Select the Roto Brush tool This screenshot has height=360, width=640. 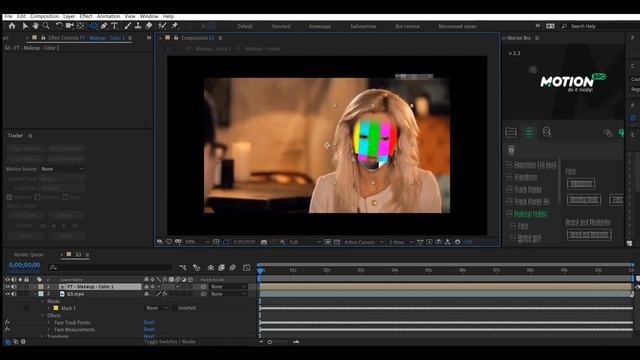point(162,26)
